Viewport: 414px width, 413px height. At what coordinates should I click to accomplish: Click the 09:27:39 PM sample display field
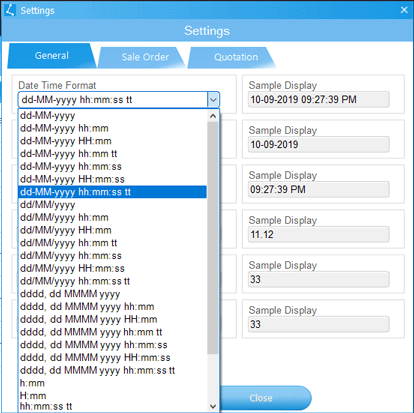tap(319, 189)
